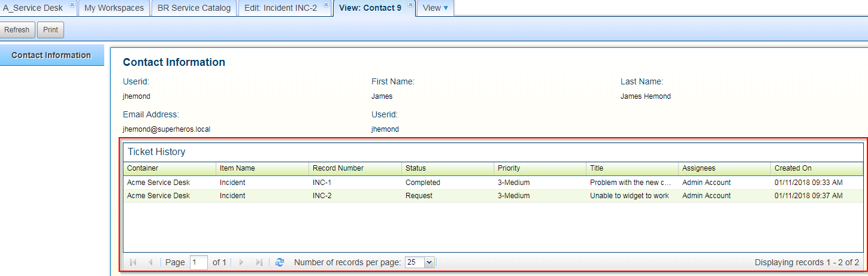
Task: Click email jhemond@superheros.local
Action: 167,129
